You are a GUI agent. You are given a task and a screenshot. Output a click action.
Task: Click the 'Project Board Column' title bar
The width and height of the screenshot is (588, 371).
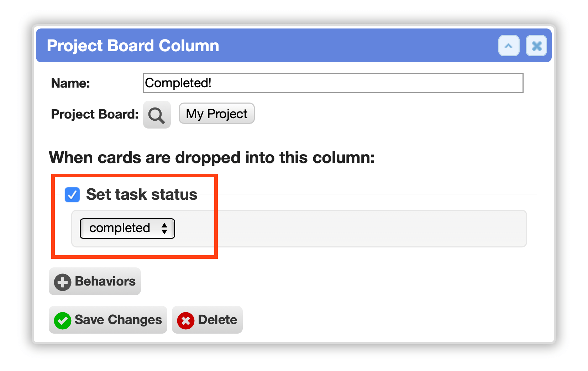pyautogui.click(x=294, y=46)
